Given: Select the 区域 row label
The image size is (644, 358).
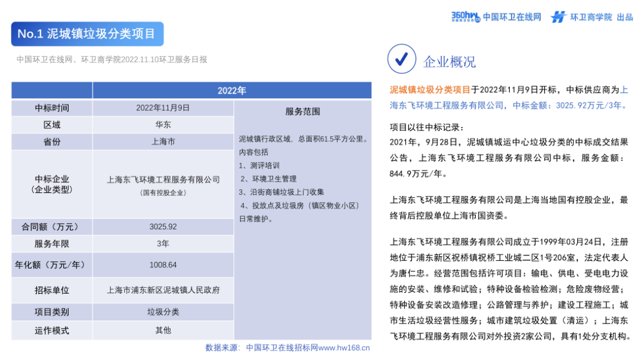Looking at the screenshot, I should click(x=52, y=124).
